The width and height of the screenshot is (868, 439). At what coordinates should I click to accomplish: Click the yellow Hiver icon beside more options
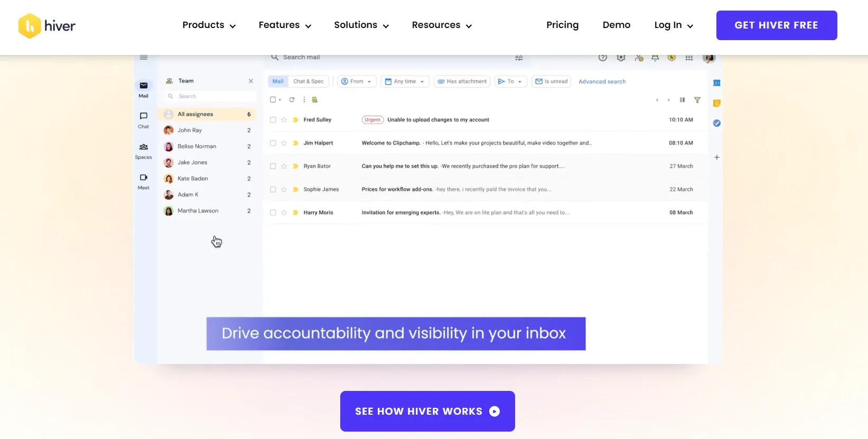[315, 99]
